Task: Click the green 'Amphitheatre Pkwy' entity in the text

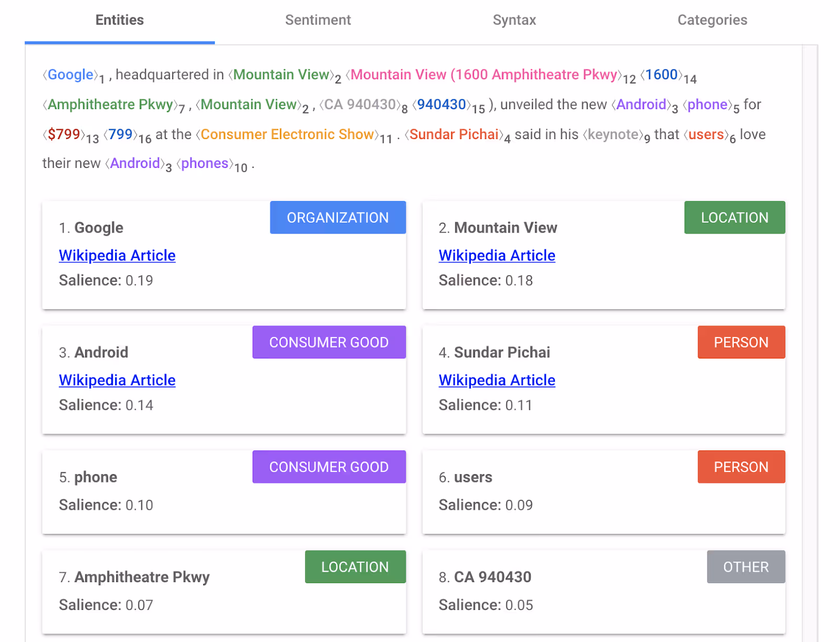Action: [110, 105]
